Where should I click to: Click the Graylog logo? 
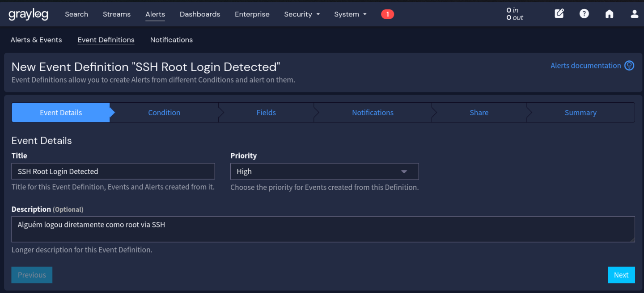[x=28, y=14]
